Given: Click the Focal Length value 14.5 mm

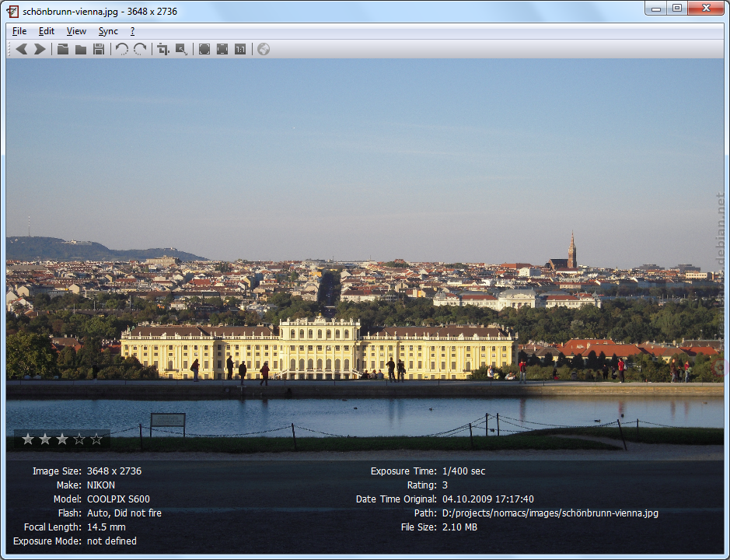Looking at the screenshot, I should tap(107, 527).
